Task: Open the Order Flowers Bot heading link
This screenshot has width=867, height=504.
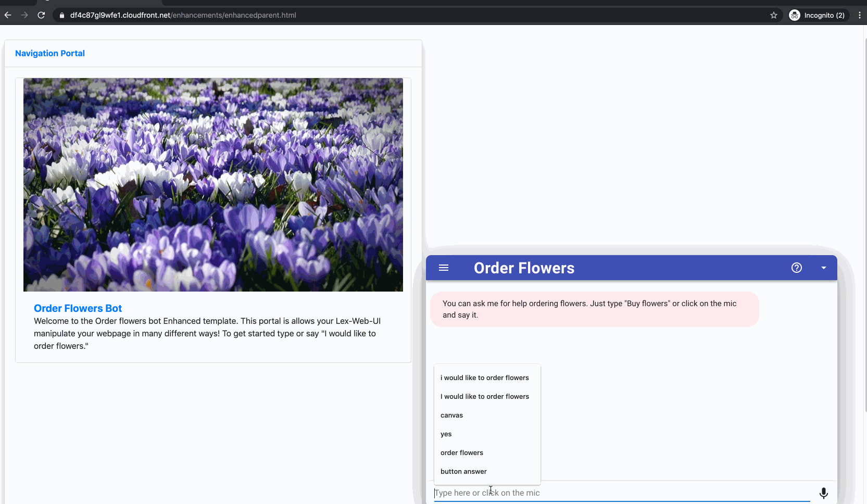Action: pos(78,308)
